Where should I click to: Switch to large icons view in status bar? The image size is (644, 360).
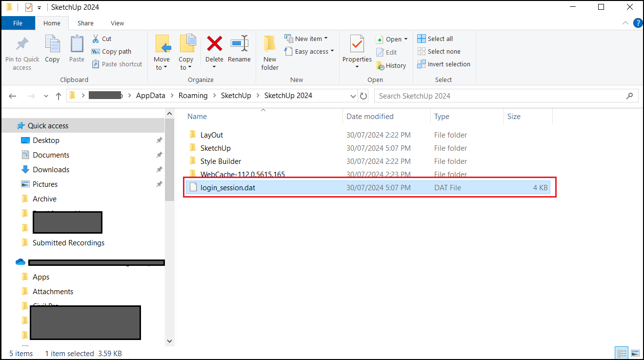click(635, 353)
